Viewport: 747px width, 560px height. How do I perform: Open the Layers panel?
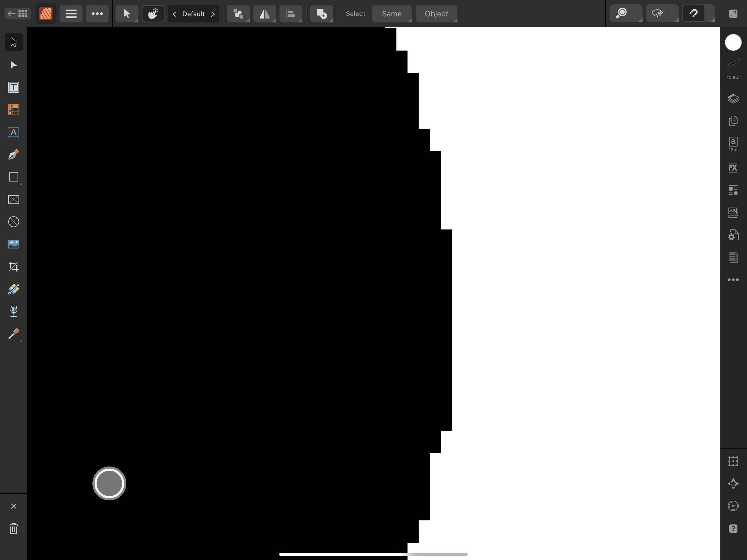pyautogui.click(x=733, y=99)
